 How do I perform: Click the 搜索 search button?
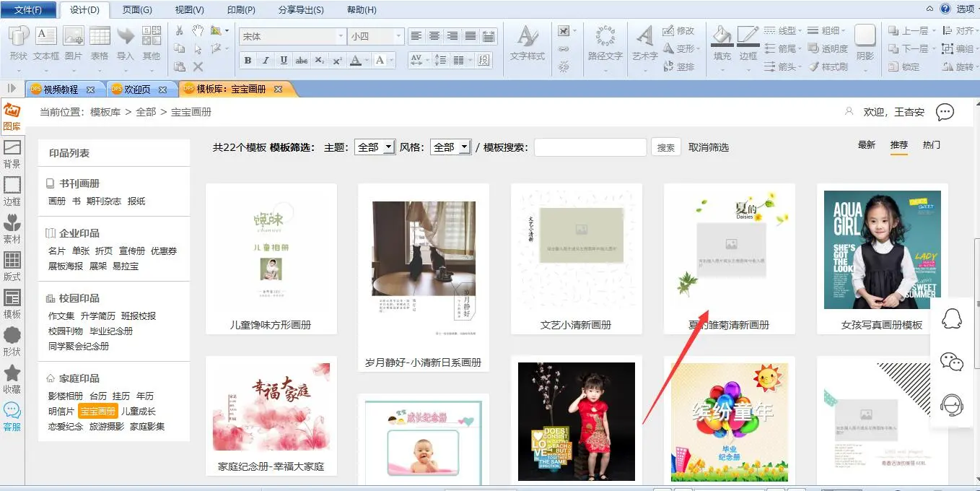[x=665, y=147]
